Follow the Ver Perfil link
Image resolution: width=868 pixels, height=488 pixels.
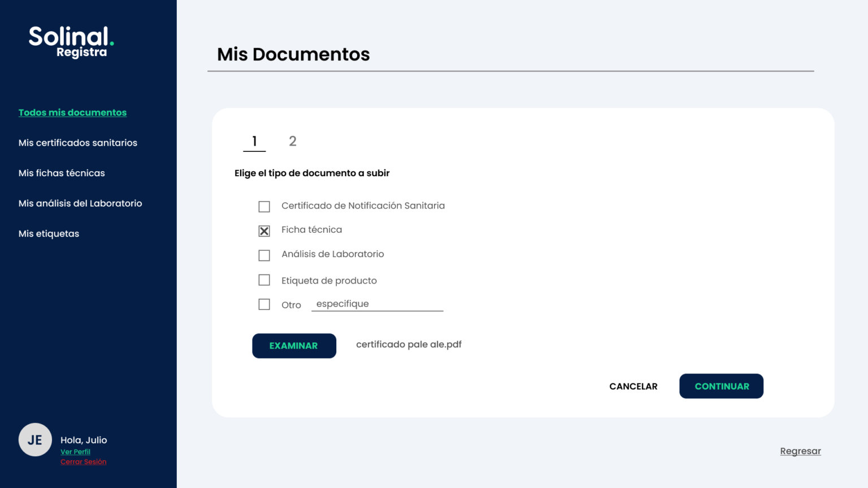[x=75, y=451]
